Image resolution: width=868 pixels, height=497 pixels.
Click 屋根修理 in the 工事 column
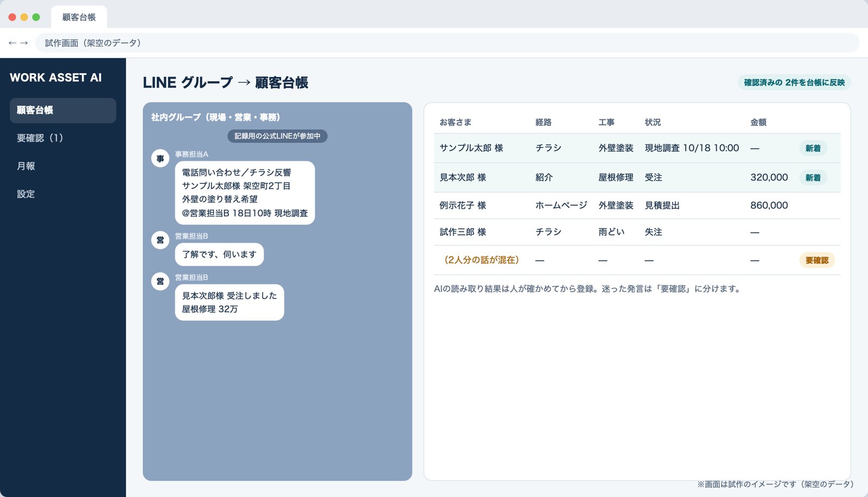[616, 177]
